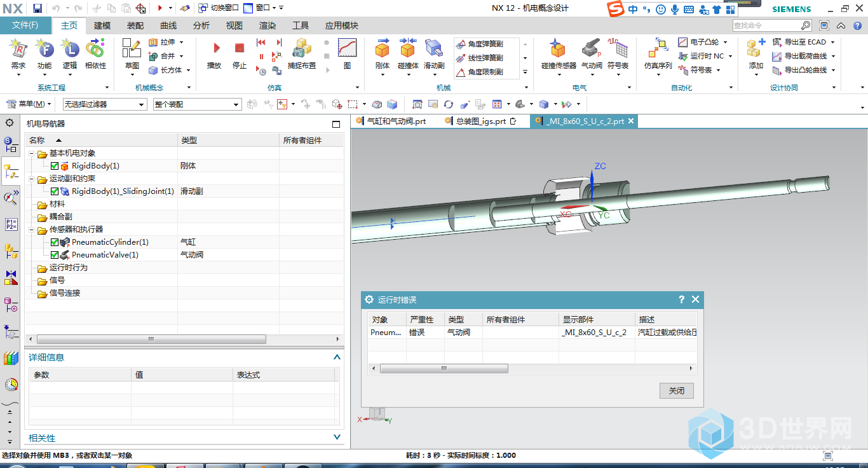The height and width of the screenshot is (468, 868).
Task: Click horizontal scrollbar in 机电导航器 tree
Action: coord(151,340)
